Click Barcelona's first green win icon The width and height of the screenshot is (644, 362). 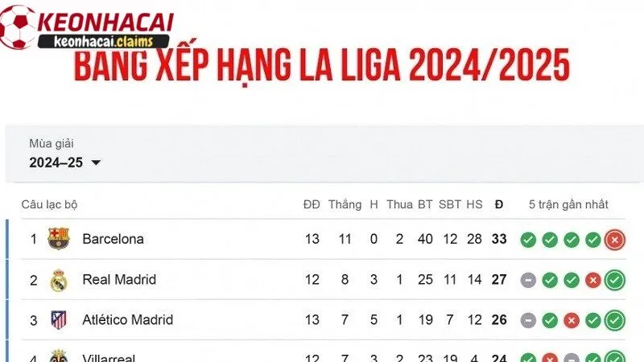[x=528, y=239]
